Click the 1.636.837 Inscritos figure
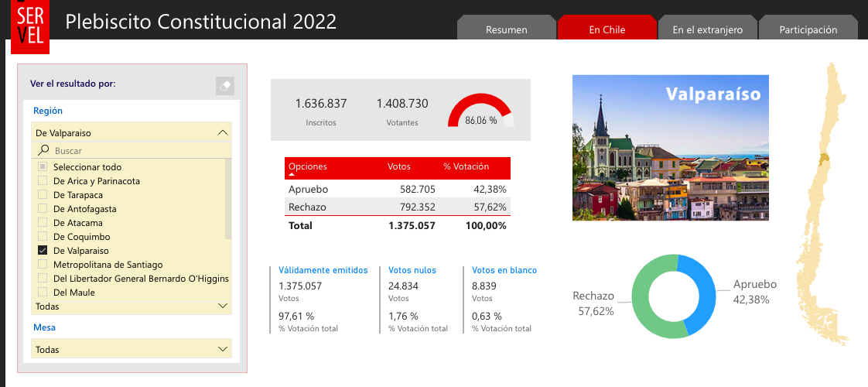The height and width of the screenshot is (387, 868). pyautogui.click(x=321, y=104)
